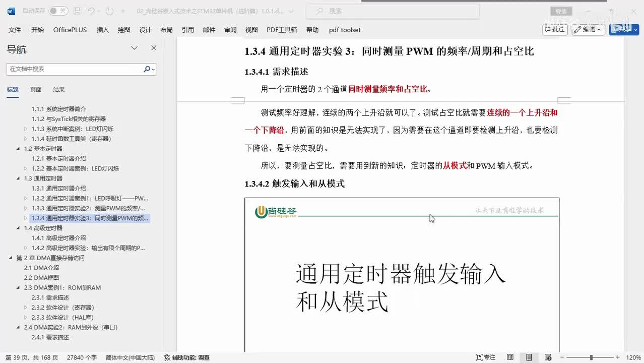The image size is (644, 363).
Task: Click the Undo arrow icon
Action: pos(91,11)
